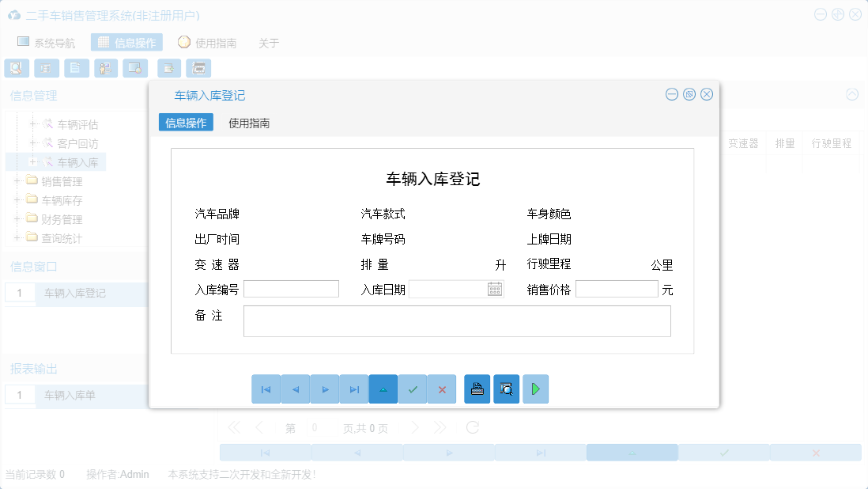Screen dimensions: 868x489
Task: Open the 系统导航 menu tab
Action: pos(47,42)
